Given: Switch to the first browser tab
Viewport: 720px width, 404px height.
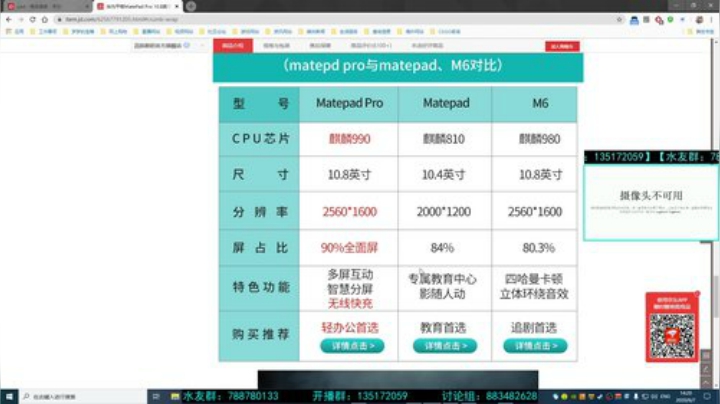Looking at the screenshot, I should coord(47,6).
